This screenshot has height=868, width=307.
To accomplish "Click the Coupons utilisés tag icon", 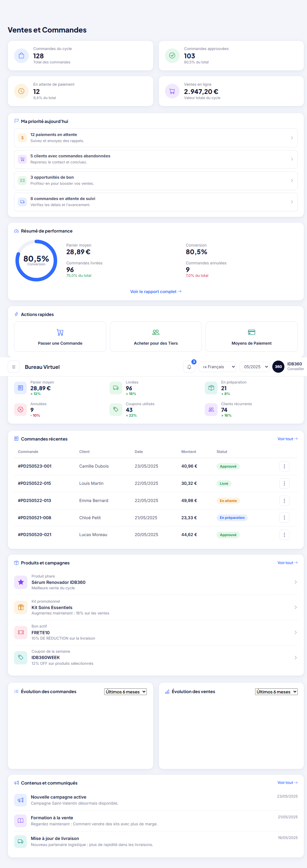I will click(116, 409).
